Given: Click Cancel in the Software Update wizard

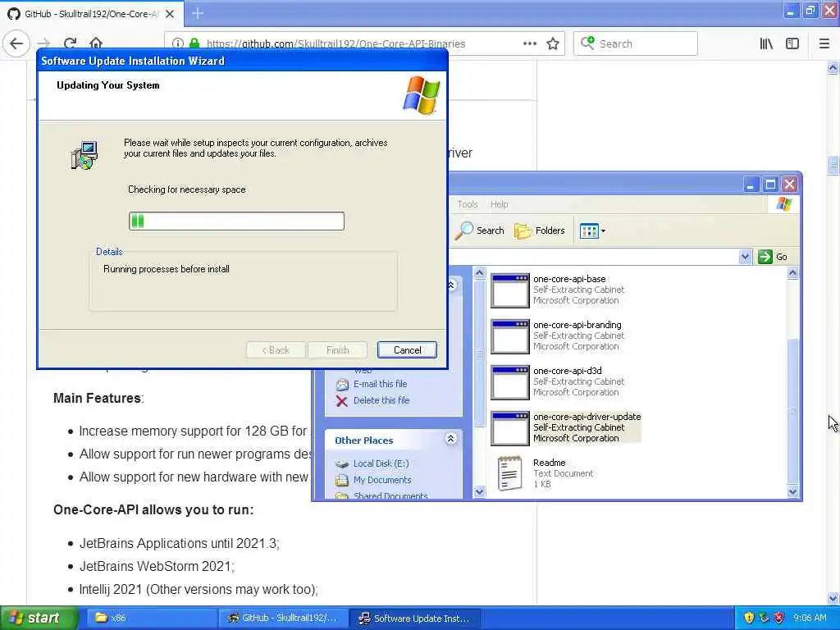Looking at the screenshot, I should (407, 349).
